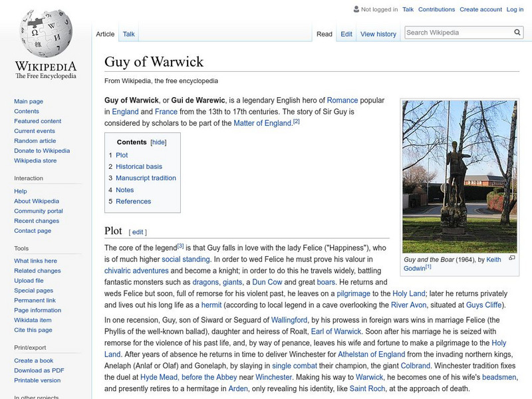This screenshot has width=532, height=399.
Task: Open a Random article
Action: (35, 141)
